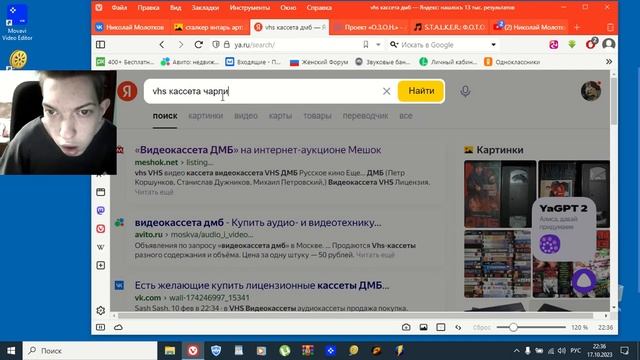The width and height of the screenshot is (640, 360).
Task: Open Vivaldi settings gear icon
Action: coord(100,311)
